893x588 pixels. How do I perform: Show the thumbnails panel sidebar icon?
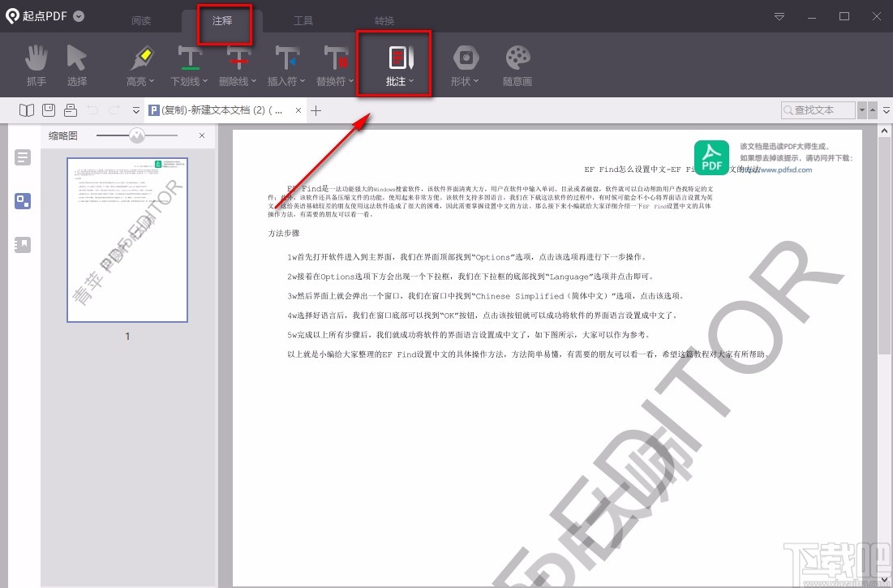tap(23, 201)
